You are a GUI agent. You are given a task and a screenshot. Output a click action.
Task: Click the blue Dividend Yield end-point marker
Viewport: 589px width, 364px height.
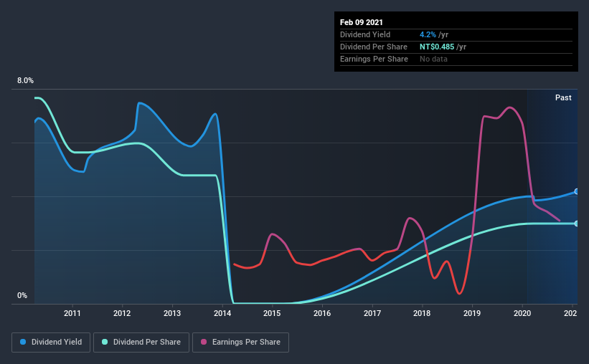point(577,191)
